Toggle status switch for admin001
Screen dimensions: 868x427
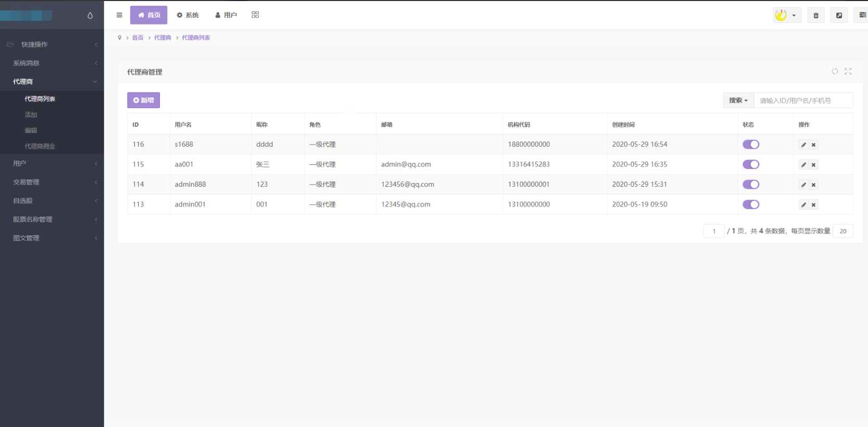(x=750, y=204)
